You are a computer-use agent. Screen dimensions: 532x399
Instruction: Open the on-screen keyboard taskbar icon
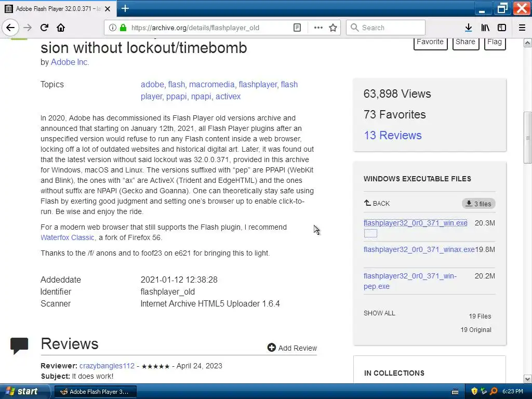pos(455,392)
